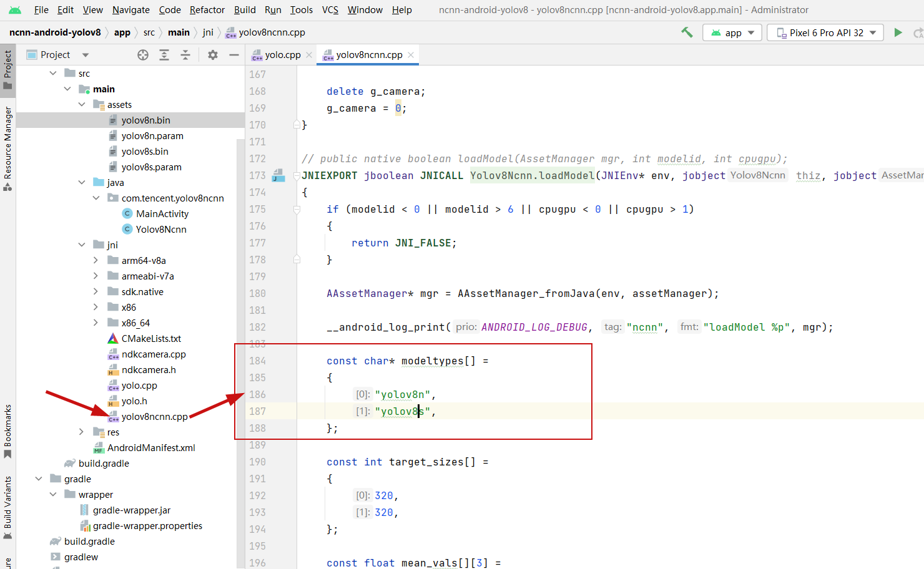This screenshot has width=924, height=569.
Task: Click the Make Project hammer icon
Action: click(x=687, y=32)
